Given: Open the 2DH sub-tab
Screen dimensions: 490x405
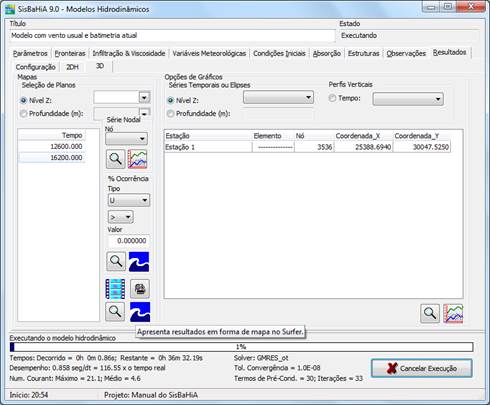Looking at the screenshot, I should pos(72,67).
